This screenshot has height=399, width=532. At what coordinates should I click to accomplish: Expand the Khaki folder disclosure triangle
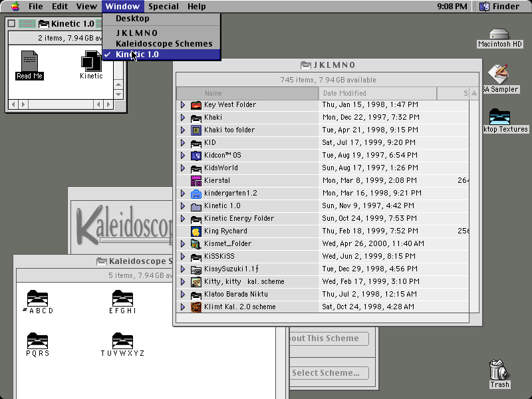pyautogui.click(x=182, y=118)
